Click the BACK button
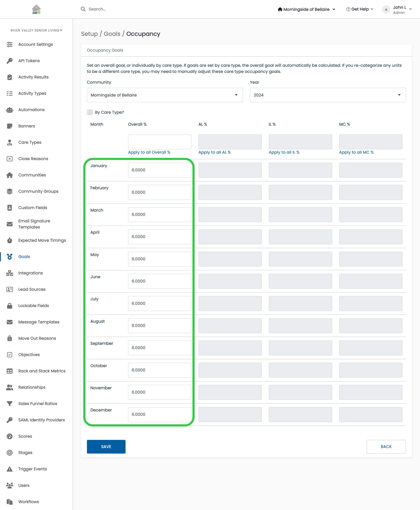 (386, 447)
